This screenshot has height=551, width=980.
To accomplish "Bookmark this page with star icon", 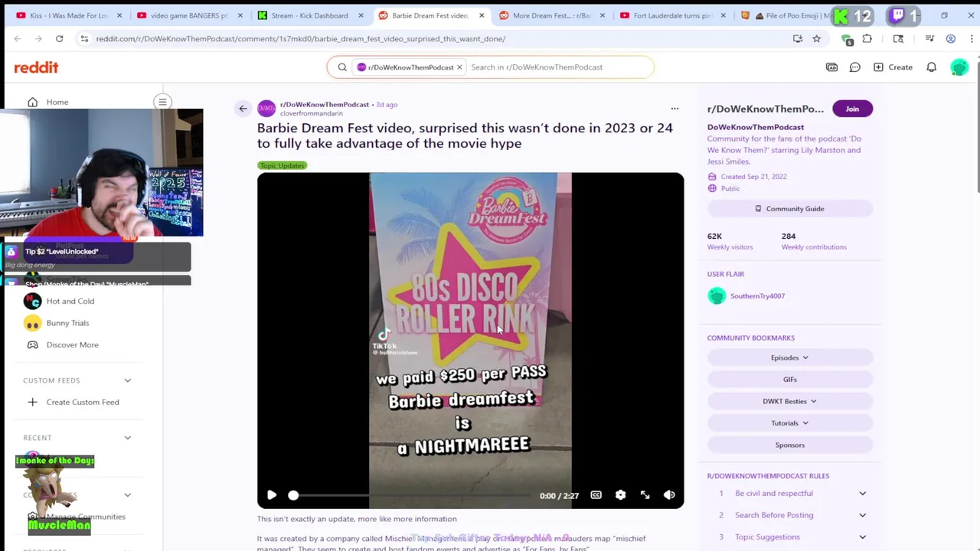I will (x=817, y=38).
